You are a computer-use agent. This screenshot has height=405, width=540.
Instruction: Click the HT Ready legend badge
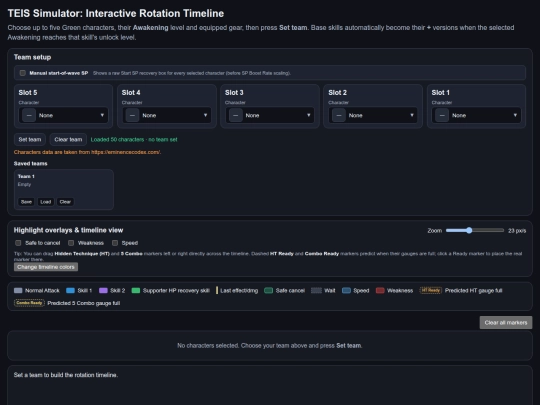pyautogui.click(x=430, y=290)
